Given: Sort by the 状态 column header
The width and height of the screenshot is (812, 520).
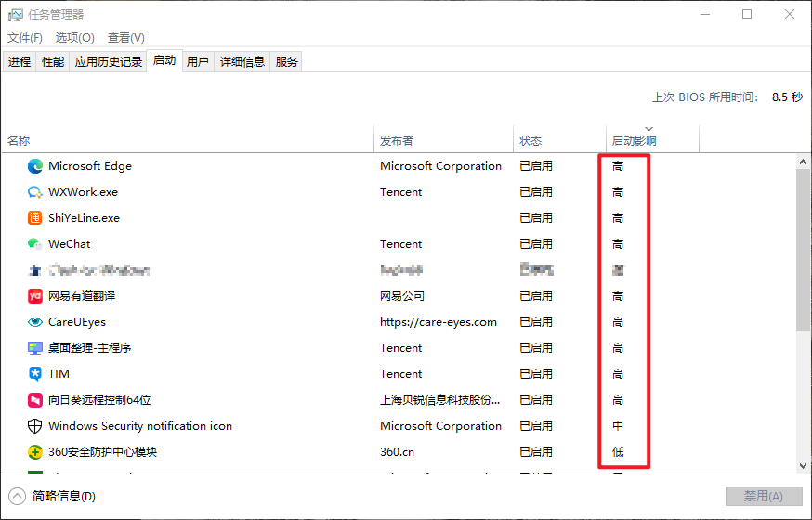Looking at the screenshot, I should click(x=559, y=140).
